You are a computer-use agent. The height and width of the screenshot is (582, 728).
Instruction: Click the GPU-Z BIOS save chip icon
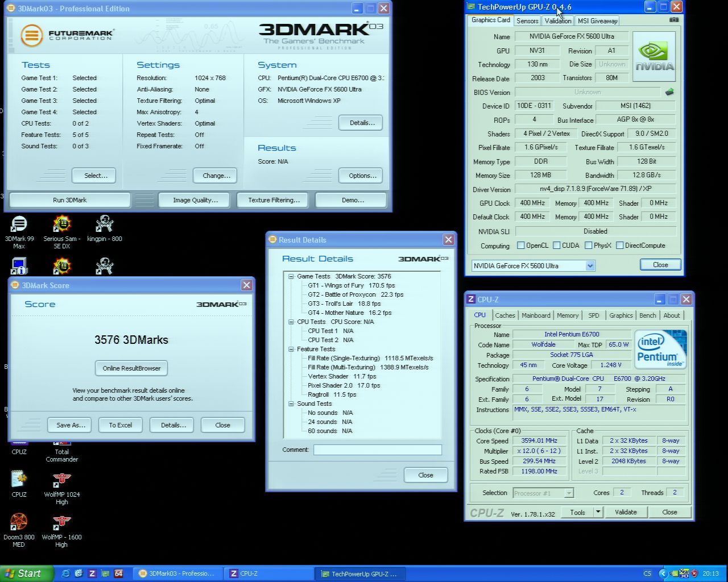coord(669,92)
